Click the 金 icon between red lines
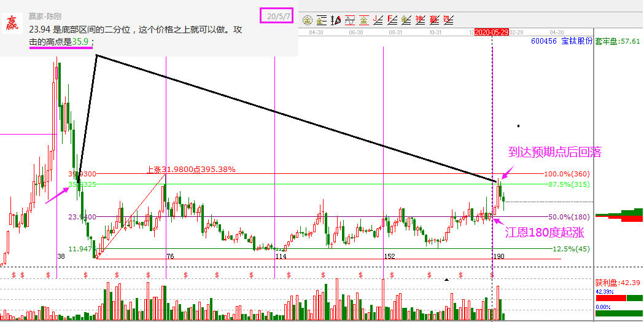Viewport: 644px width, 322px height. [x=364, y=20]
